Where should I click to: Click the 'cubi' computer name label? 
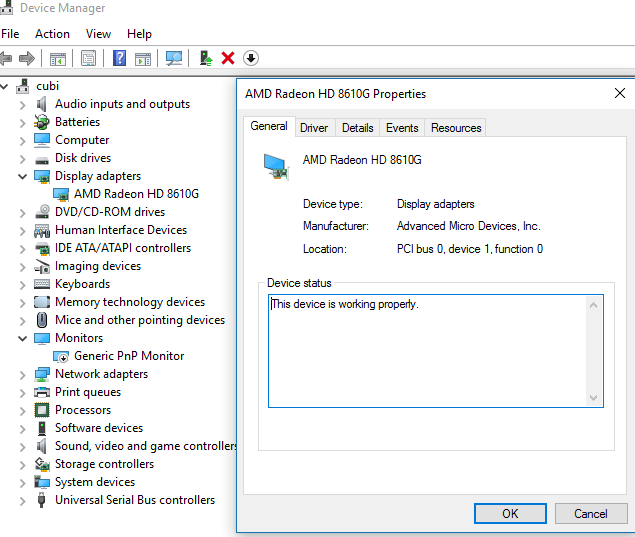pos(47,86)
